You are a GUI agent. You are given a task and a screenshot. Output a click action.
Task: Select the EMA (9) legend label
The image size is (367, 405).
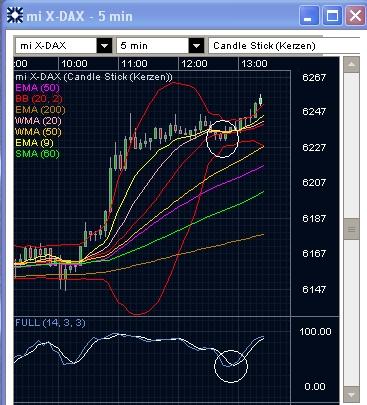34,143
